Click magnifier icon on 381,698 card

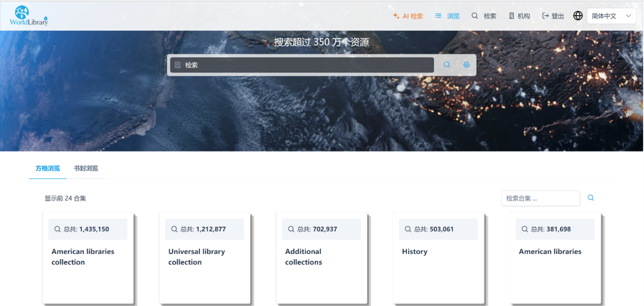[x=525, y=229]
